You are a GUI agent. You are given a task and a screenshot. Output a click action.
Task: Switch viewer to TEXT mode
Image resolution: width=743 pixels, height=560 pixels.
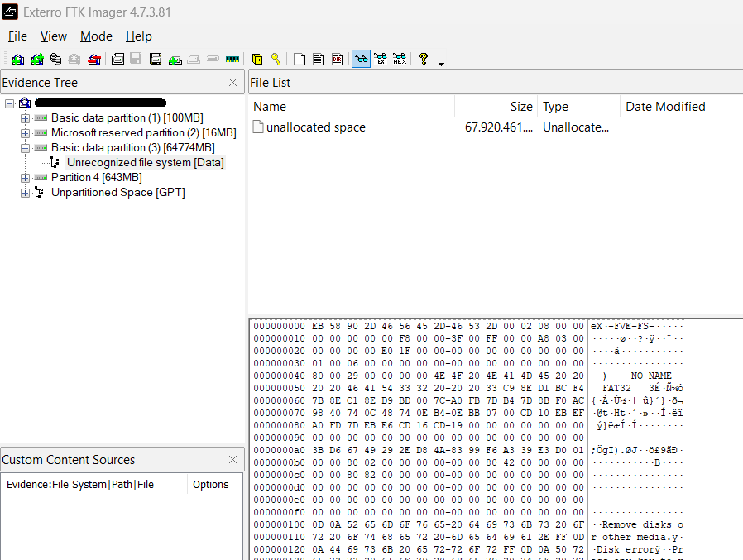tap(381, 59)
